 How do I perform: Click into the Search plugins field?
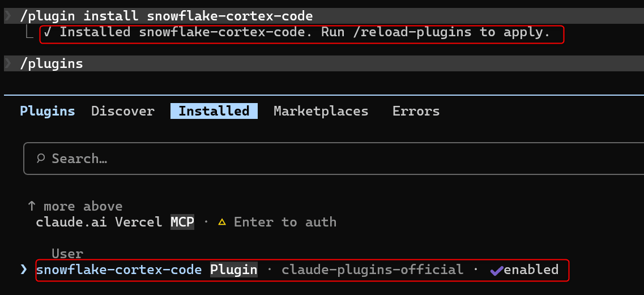pyautogui.click(x=334, y=158)
